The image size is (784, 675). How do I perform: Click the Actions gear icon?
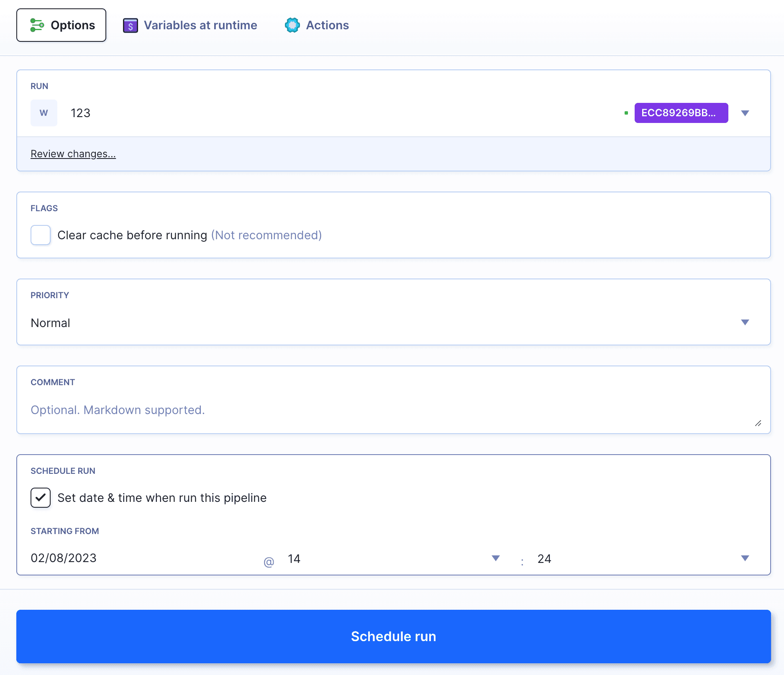point(292,25)
